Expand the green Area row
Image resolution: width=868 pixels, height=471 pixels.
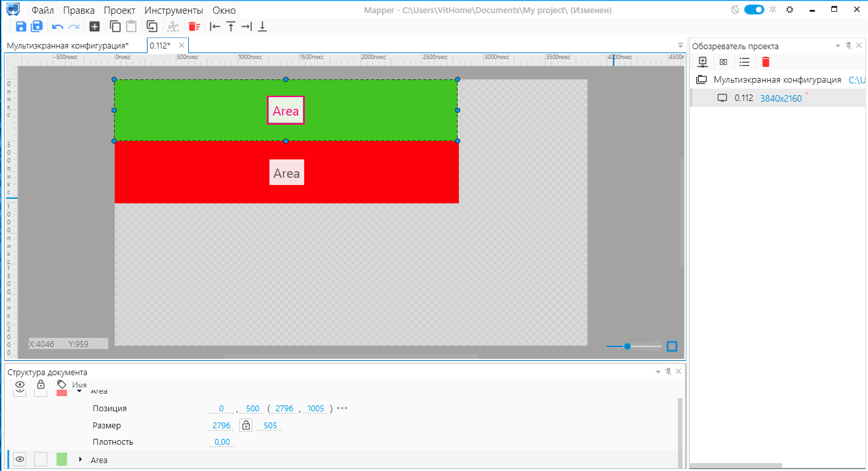81,459
